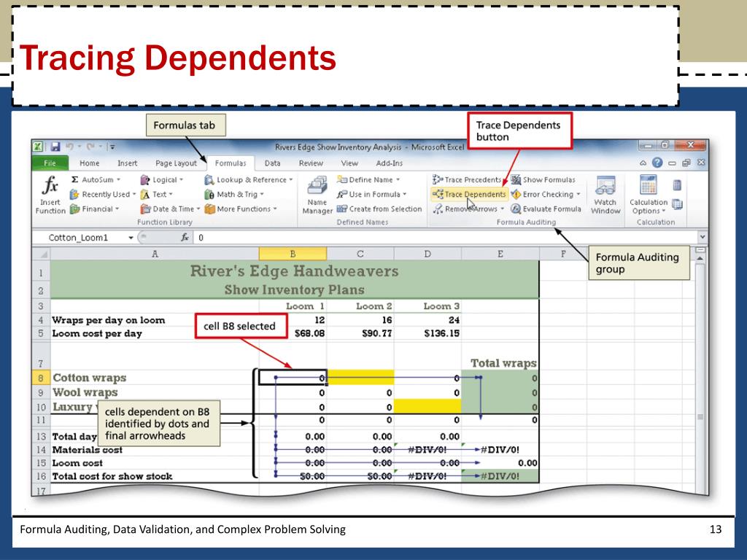
Task: Select the Formulas tab
Action: [231, 163]
